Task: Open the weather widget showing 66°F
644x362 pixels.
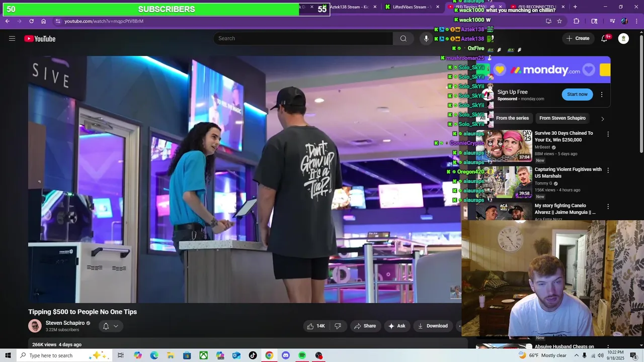Action: coord(542,355)
